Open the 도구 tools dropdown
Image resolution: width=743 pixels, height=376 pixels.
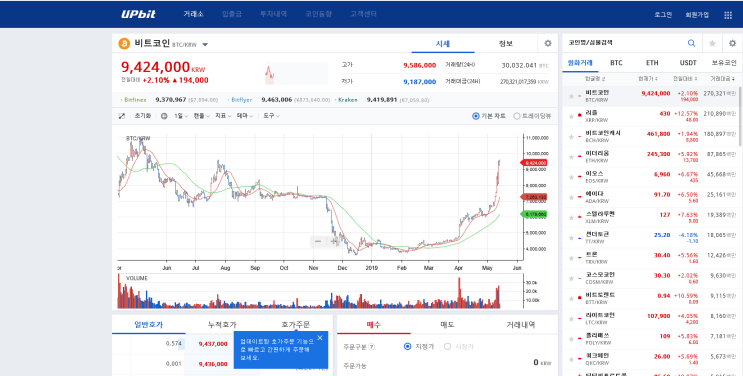pyautogui.click(x=272, y=116)
